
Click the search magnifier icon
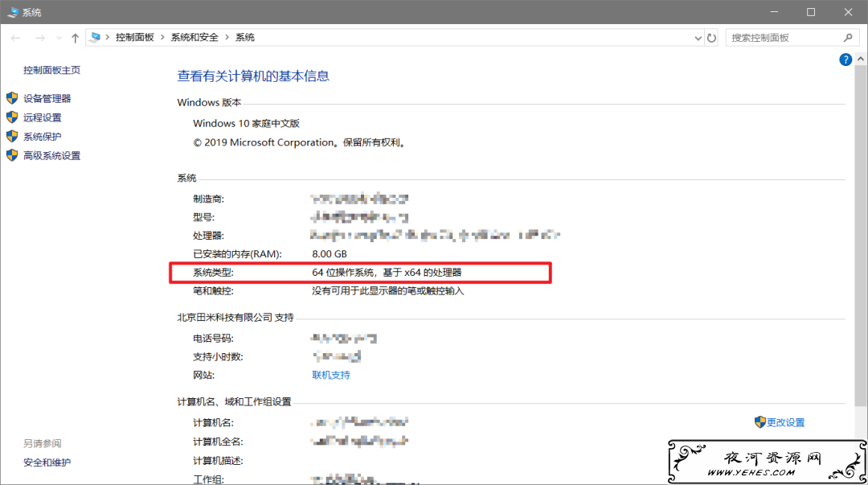tap(848, 38)
